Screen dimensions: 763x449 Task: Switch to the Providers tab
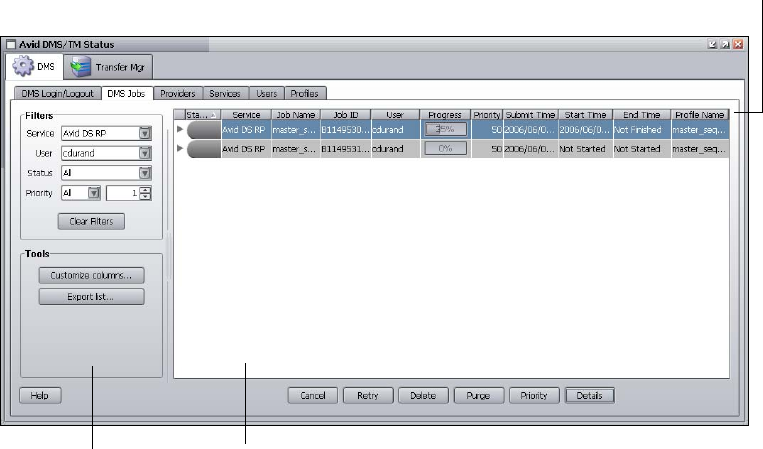click(178, 93)
